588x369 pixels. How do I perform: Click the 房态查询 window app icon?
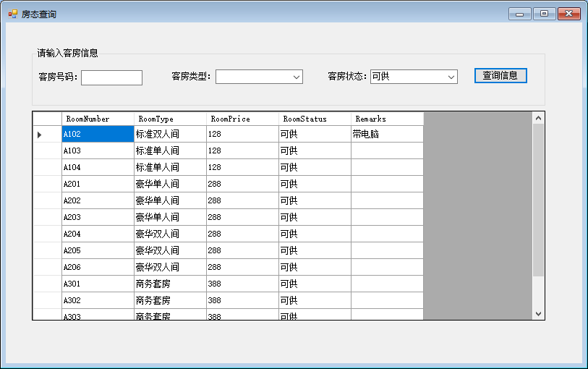pos(13,14)
